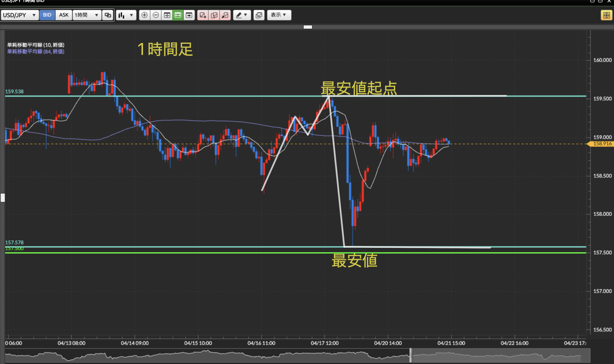The height and width of the screenshot is (364, 614).
Task: Click the chart link/sync icon beside 1時間
Action: 108,15
